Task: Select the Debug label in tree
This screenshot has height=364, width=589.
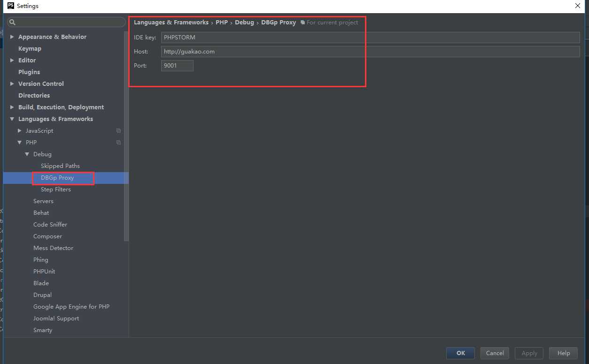Action: [x=42, y=154]
